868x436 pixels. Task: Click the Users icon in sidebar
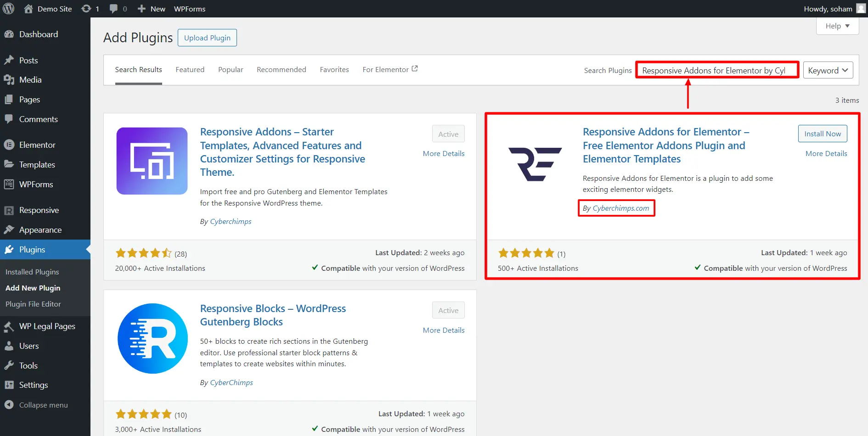pos(9,346)
